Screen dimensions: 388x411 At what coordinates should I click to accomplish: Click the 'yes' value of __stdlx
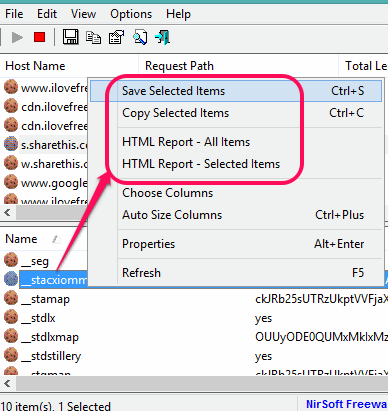263,318
